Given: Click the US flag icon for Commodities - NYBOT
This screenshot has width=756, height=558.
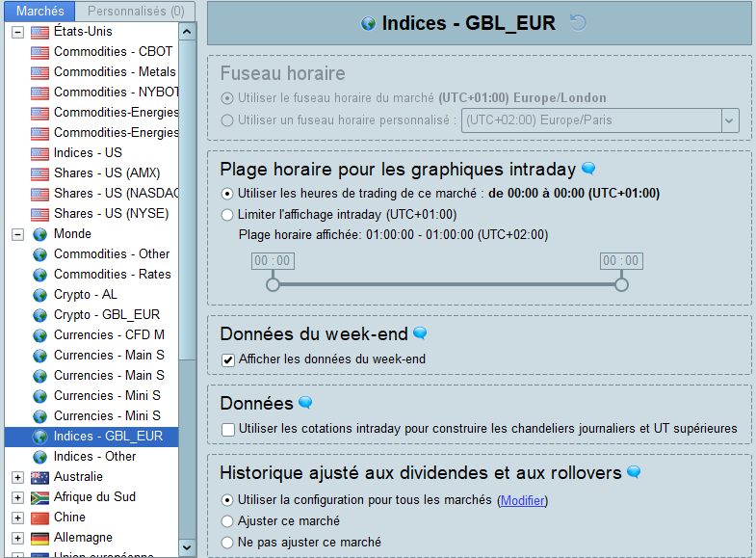Looking at the screenshot, I should pos(39,93).
